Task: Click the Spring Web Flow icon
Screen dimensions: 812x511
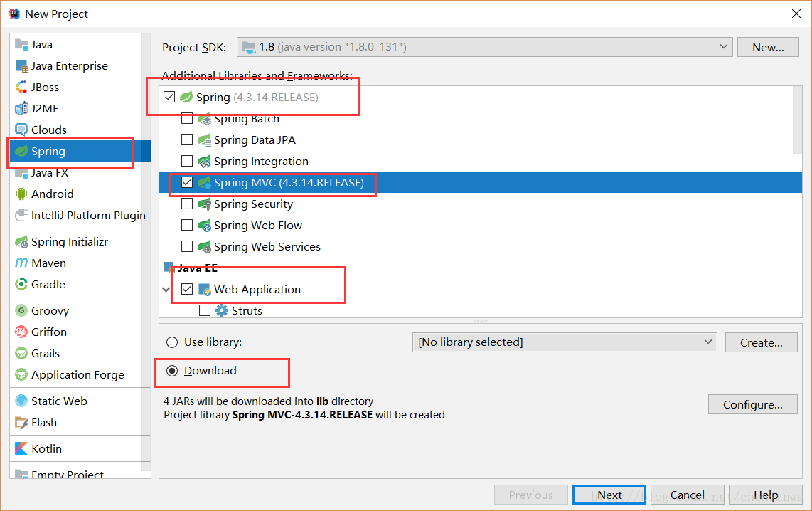Action: coord(205,226)
